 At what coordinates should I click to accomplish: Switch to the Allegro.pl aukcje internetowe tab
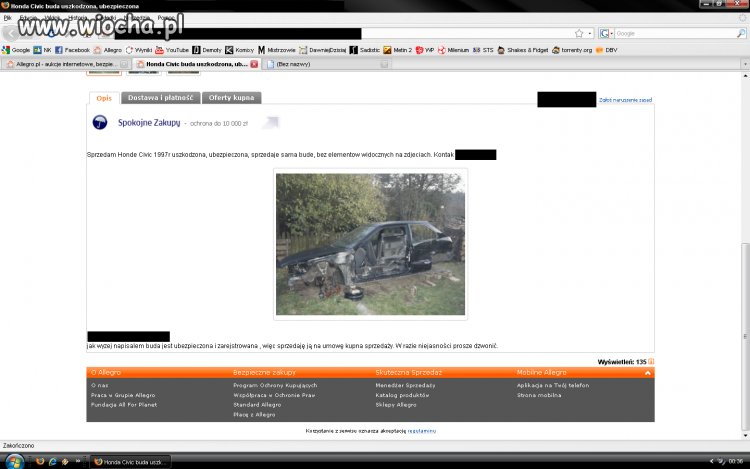65,64
